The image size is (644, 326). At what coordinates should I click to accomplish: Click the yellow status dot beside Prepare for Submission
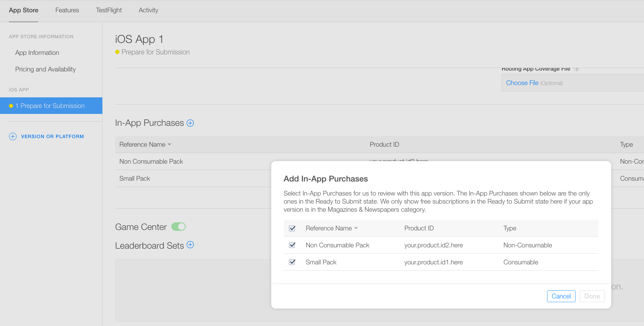click(x=117, y=52)
